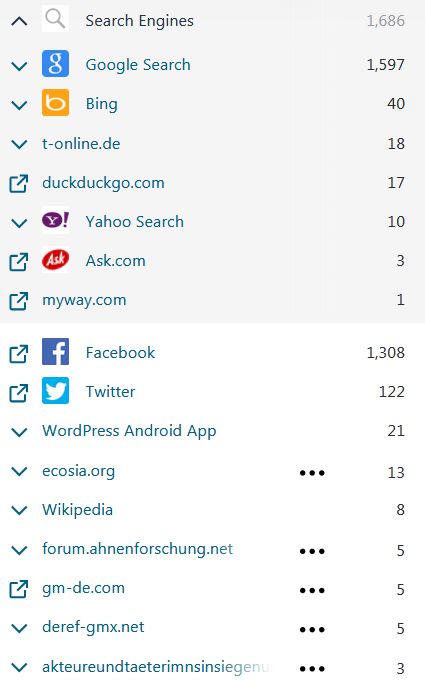Open duckduckgo.com via external link icon
Screen dimensions: 425x688
(19, 183)
